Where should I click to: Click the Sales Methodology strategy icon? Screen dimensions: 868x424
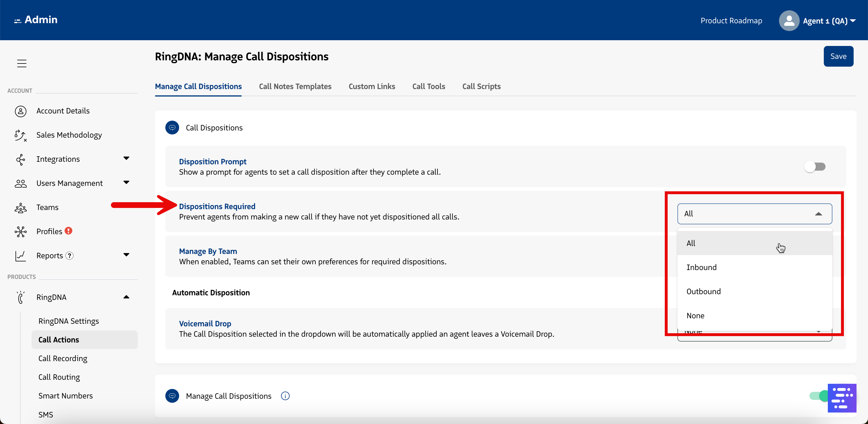click(20, 135)
